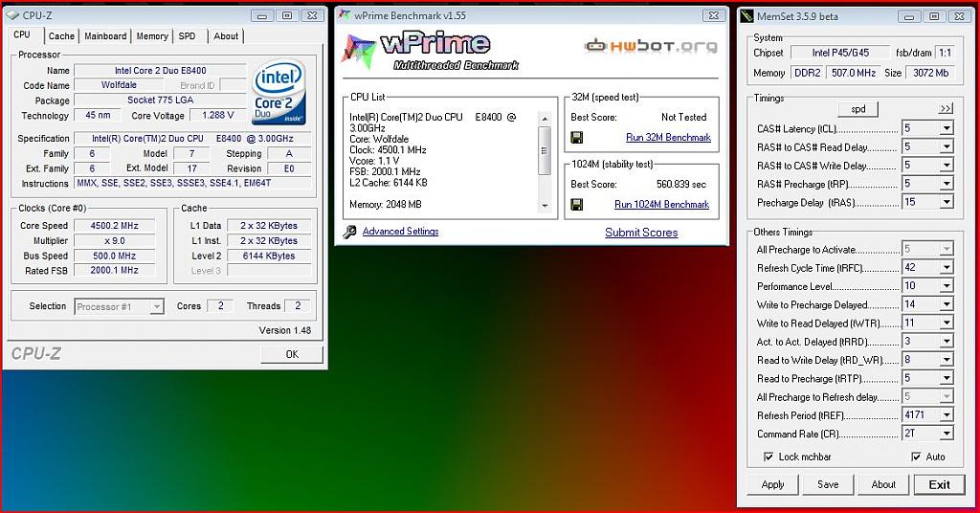Viewport: 980px width, 513px height.
Task: Open the Processor #1 selection dropdown
Action: 157,307
